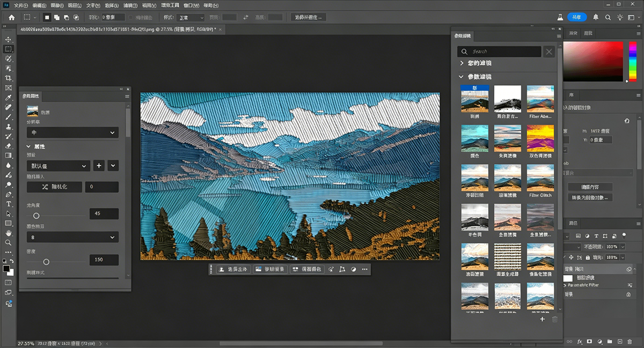
Task: Select the Clone Stamp tool
Action: [x=9, y=127]
